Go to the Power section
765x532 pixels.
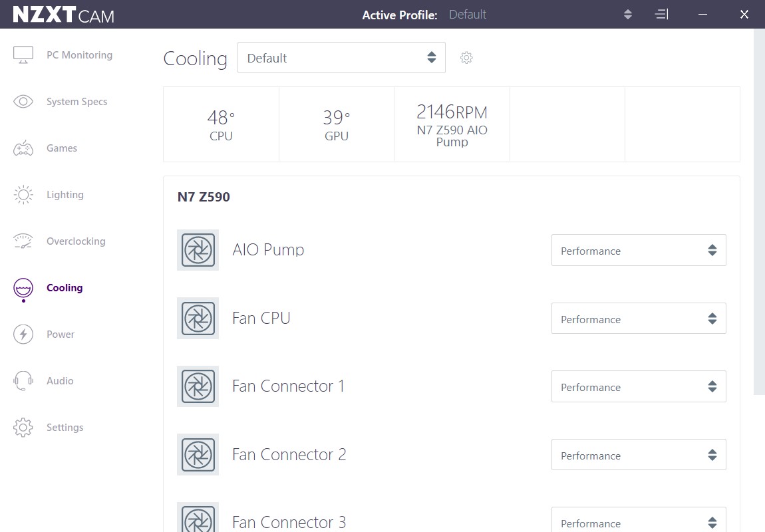point(61,334)
